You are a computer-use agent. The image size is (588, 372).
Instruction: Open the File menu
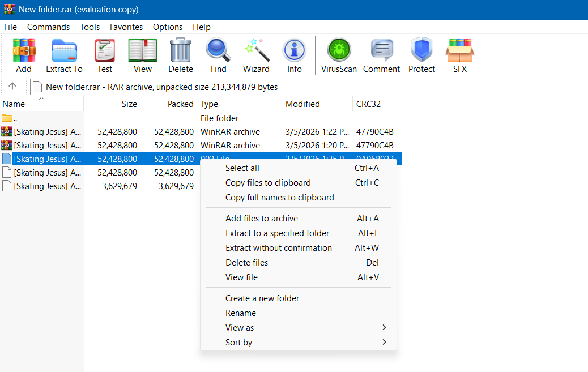(x=11, y=27)
